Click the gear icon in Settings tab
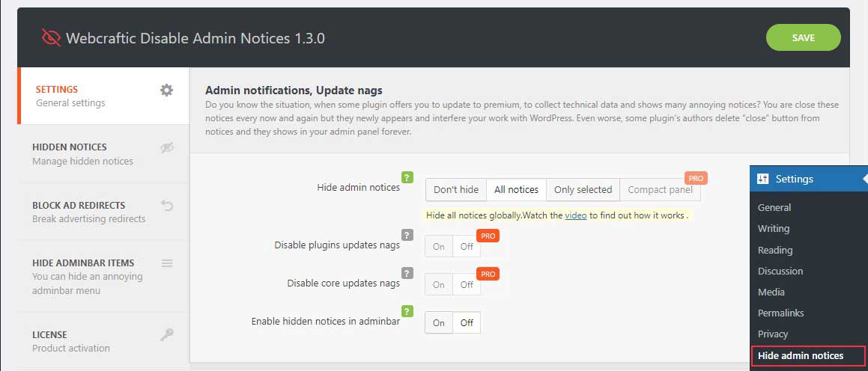Viewport: 868px width, 371px height. coord(166,90)
